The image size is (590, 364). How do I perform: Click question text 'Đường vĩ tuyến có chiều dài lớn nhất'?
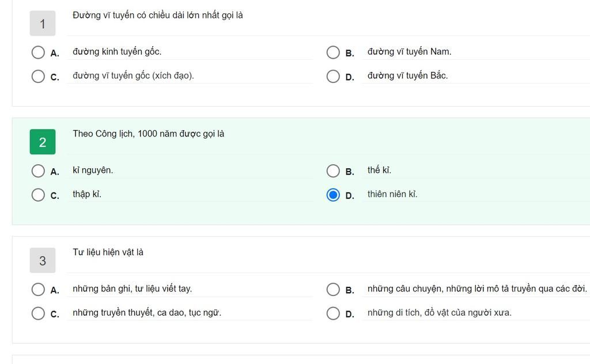click(x=157, y=16)
